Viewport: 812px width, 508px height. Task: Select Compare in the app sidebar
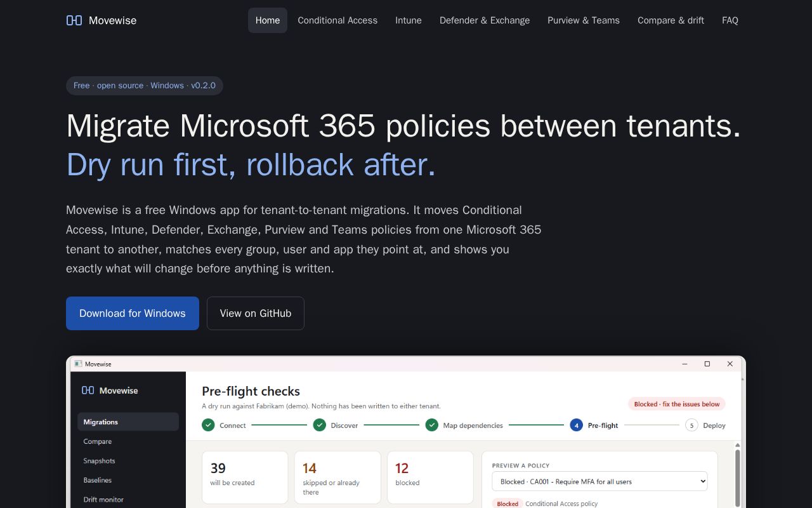[x=128, y=441]
